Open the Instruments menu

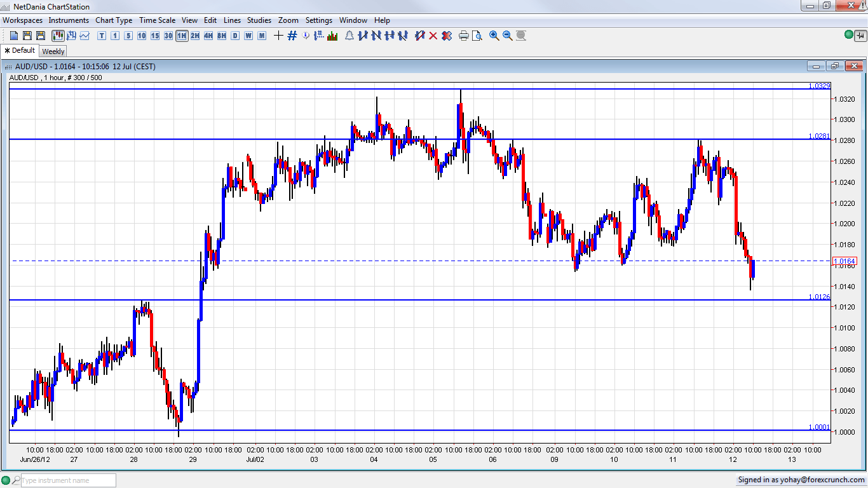tap(69, 20)
